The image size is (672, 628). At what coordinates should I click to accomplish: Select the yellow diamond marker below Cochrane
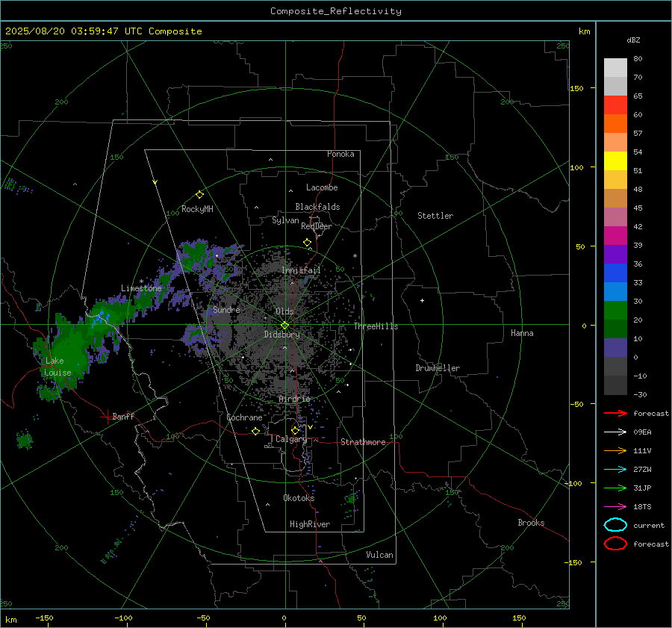(256, 432)
